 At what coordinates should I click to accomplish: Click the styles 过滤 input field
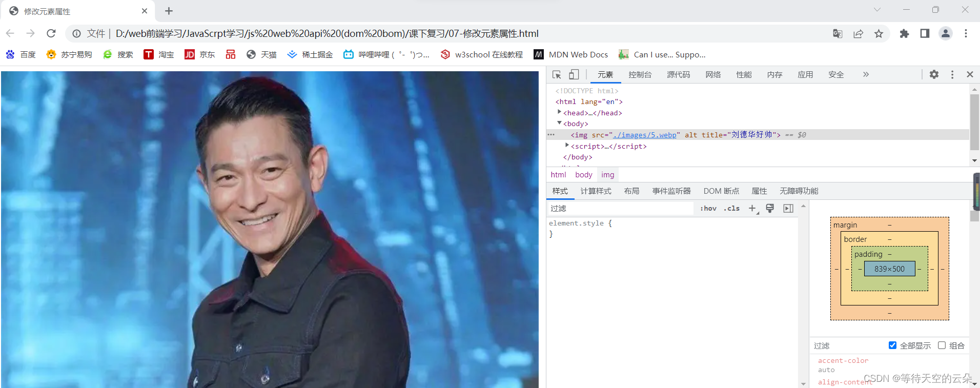[620, 208]
